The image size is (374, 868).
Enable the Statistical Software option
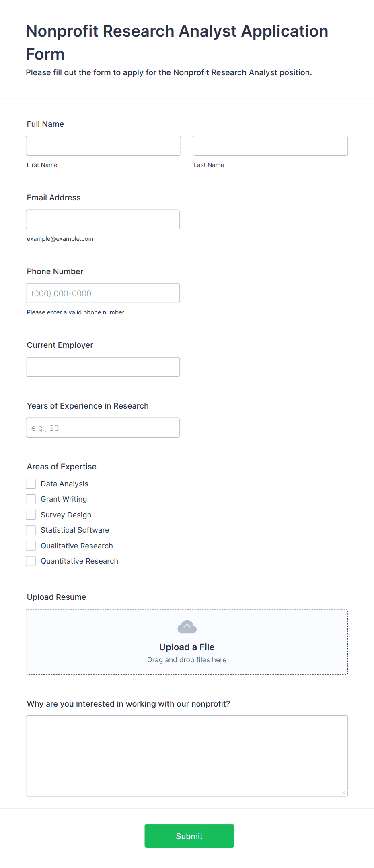coord(31,530)
